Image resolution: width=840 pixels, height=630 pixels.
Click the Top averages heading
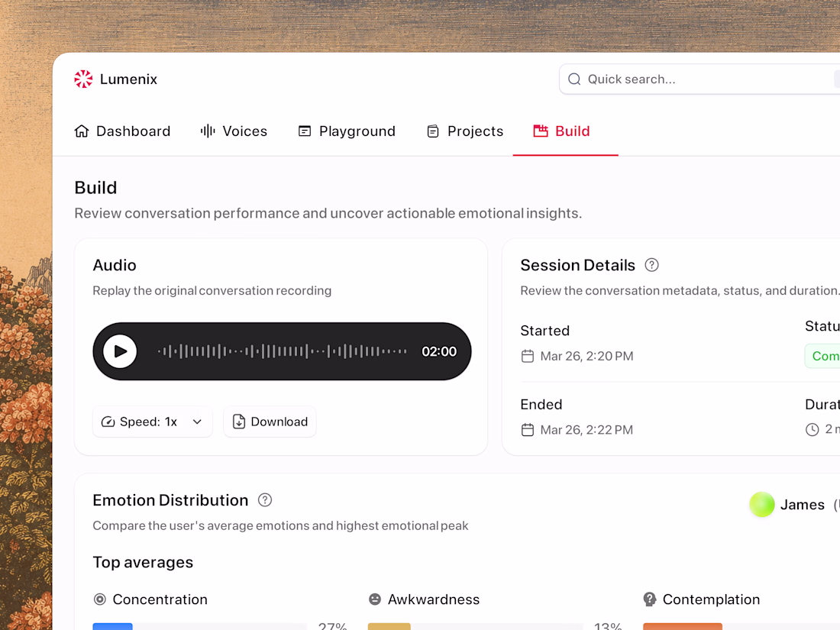coord(143,563)
